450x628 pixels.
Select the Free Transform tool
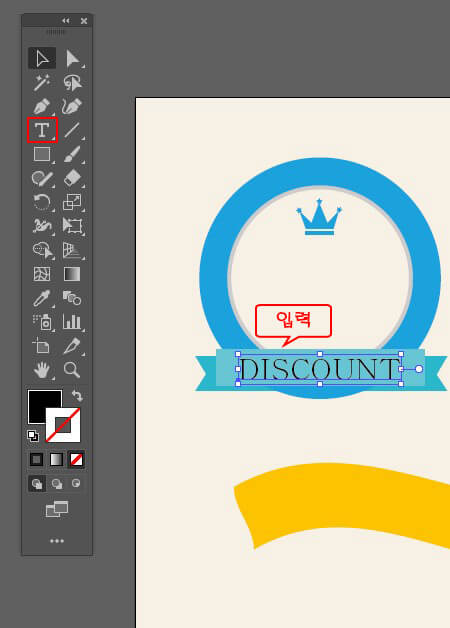72,226
